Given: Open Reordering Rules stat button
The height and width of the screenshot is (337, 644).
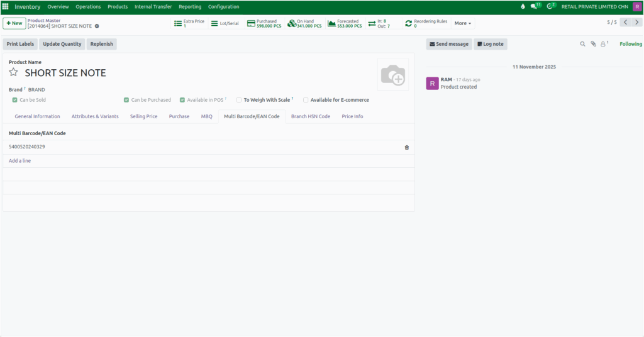Looking at the screenshot, I should pyautogui.click(x=426, y=23).
